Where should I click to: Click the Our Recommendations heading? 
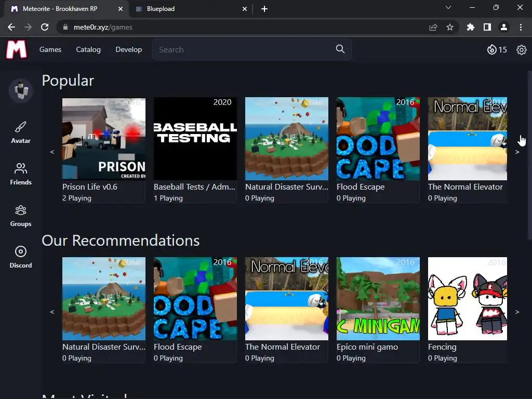121,241
